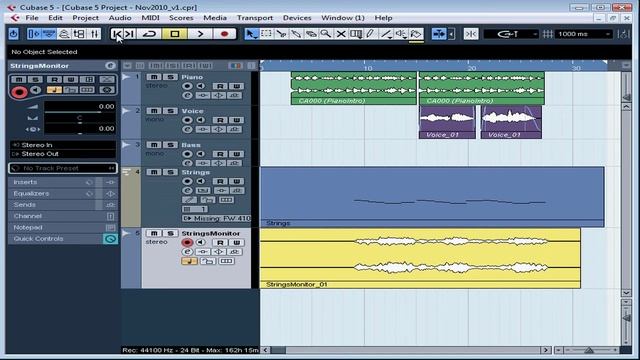640x360 pixels.
Task: Select the Play speaker tool
Action: (x=401, y=34)
